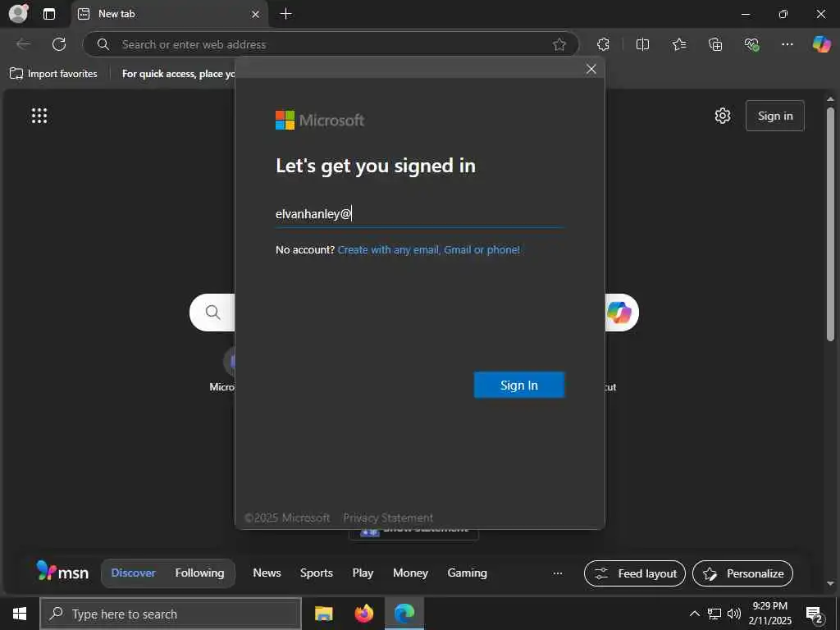Open the apps grid launcher icon
This screenshot has height=630, width=840.
pos(39,116)
